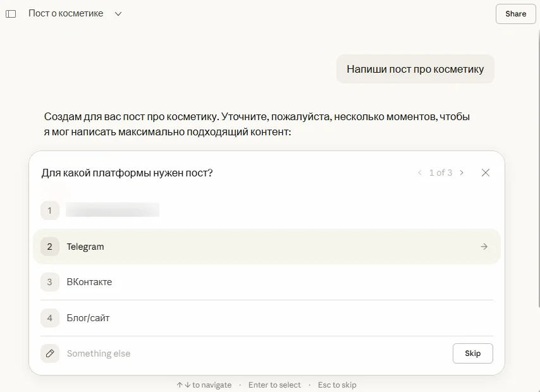Viewport: 540px width, 392px height.
Task: Choose the Блог/сайт option
Action: (267, 318)
